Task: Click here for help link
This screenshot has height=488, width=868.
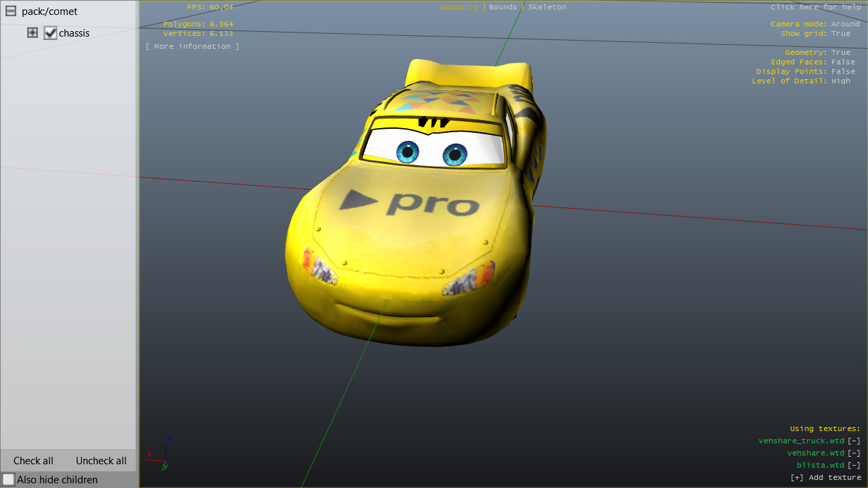Action: (816, 7)
